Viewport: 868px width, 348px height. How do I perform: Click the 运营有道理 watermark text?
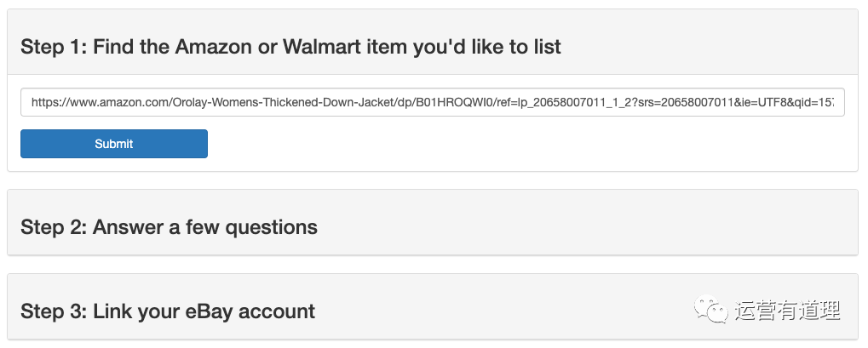click(x=788, y=310)
